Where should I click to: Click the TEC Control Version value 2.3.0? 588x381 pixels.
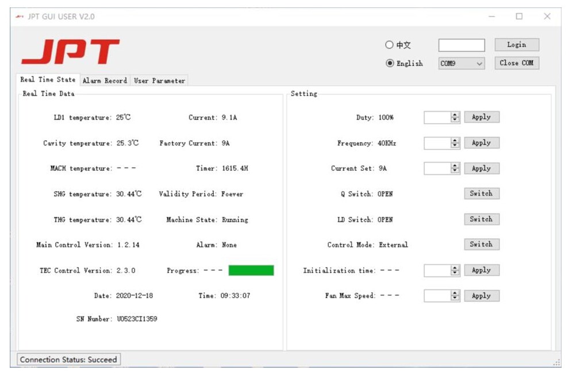(x=126, y=270)
